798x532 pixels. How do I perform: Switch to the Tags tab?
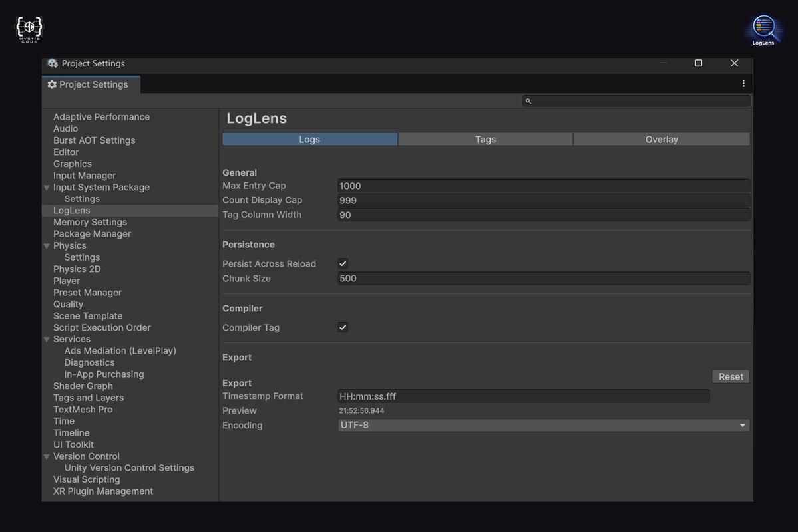485,140
